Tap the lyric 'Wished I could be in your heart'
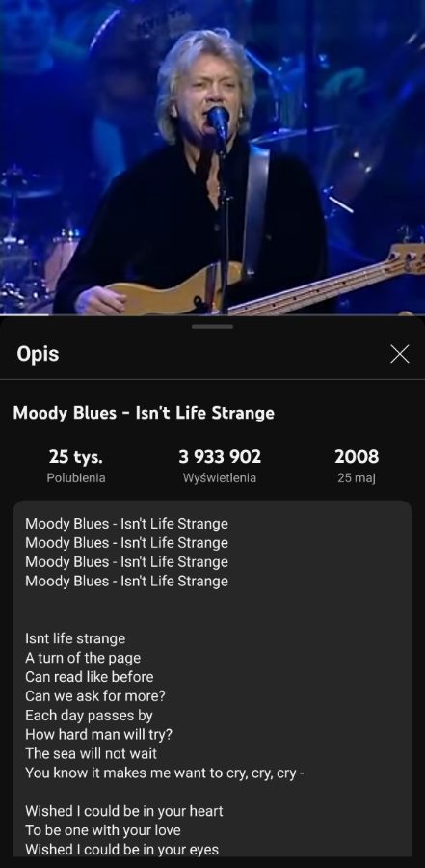 (124, 811)
